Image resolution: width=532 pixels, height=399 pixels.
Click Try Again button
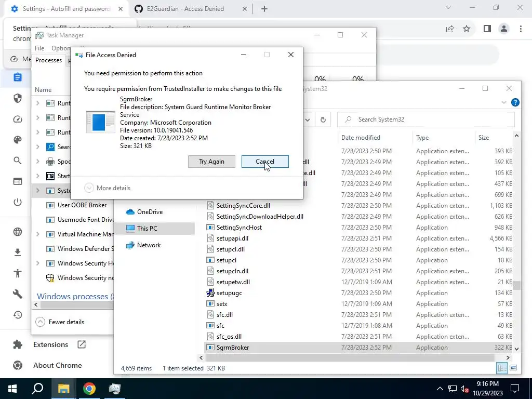click(x=211, y=162)
